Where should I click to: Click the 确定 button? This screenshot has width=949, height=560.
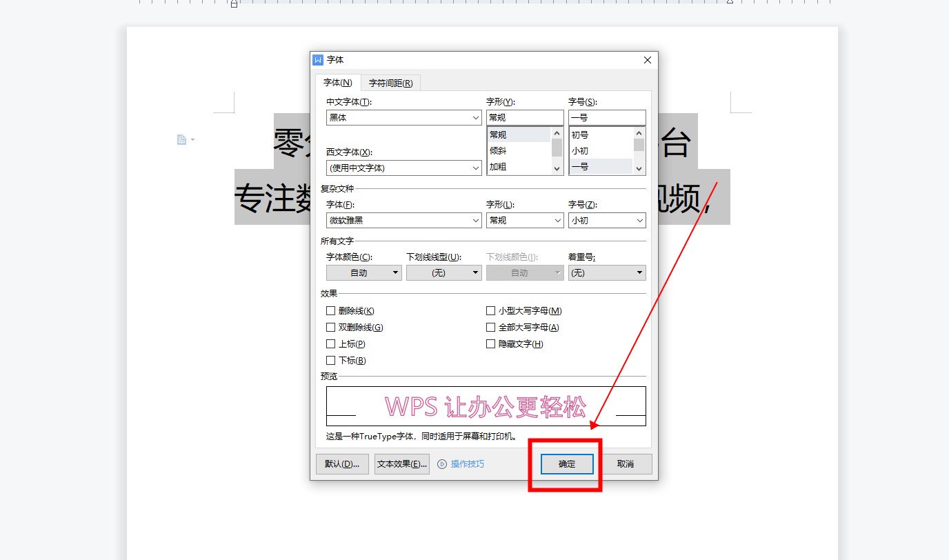567,464
